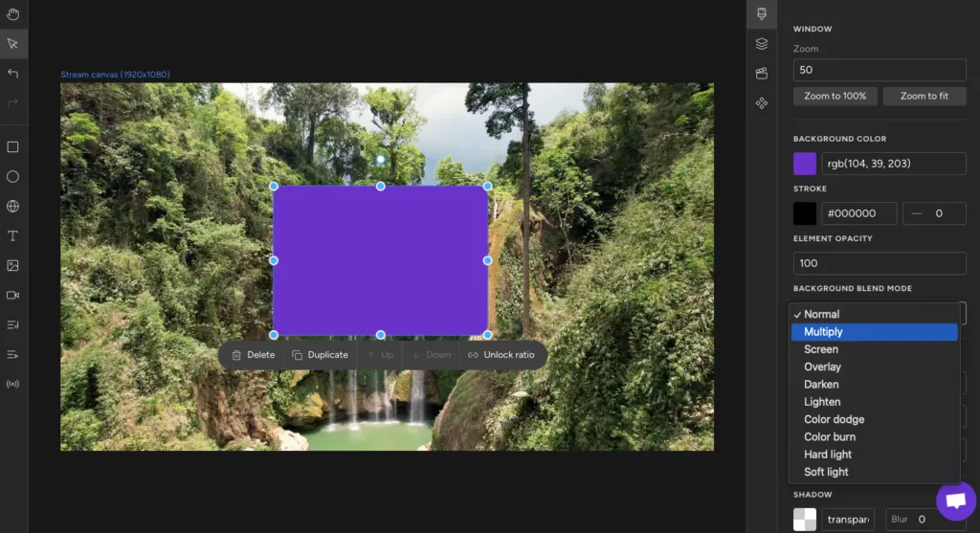Select the hand pan tool
The image size is (980, 533).
pyautogui.click(x=12, y=13)
